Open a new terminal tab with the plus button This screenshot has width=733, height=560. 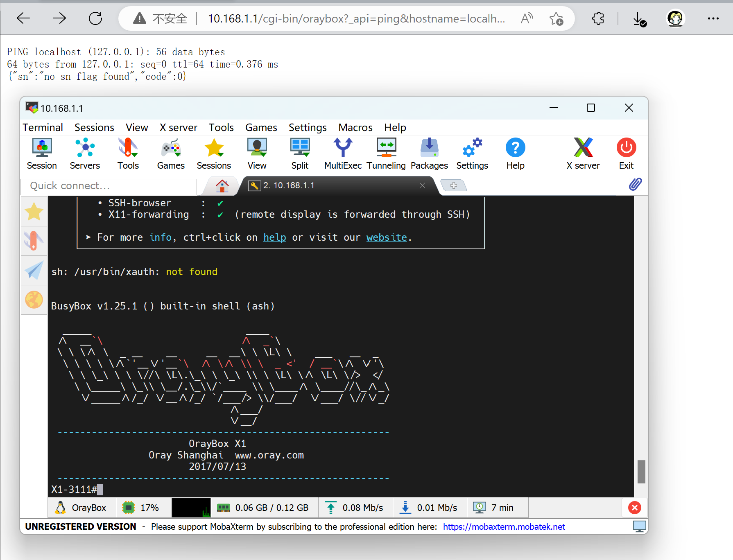(454, 185)
